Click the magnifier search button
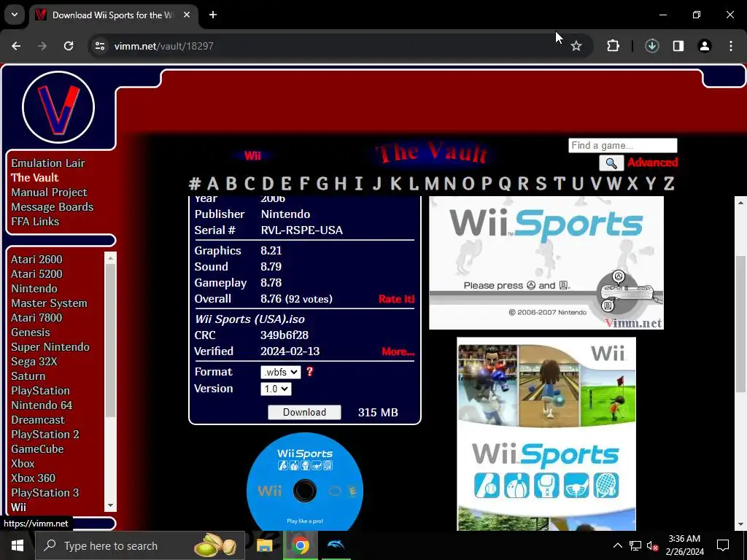The width and height of the screenshot is (747, 560). tap(611, 163)
